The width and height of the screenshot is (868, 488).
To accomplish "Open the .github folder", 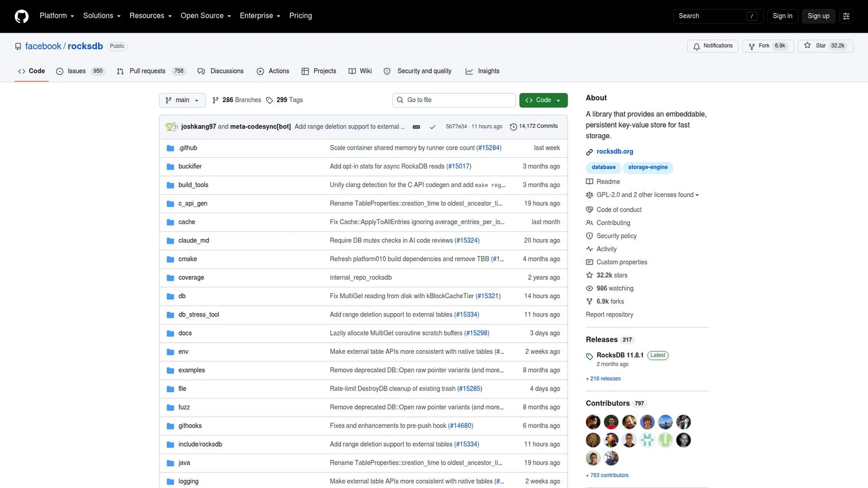I will [x=187, y=148].
